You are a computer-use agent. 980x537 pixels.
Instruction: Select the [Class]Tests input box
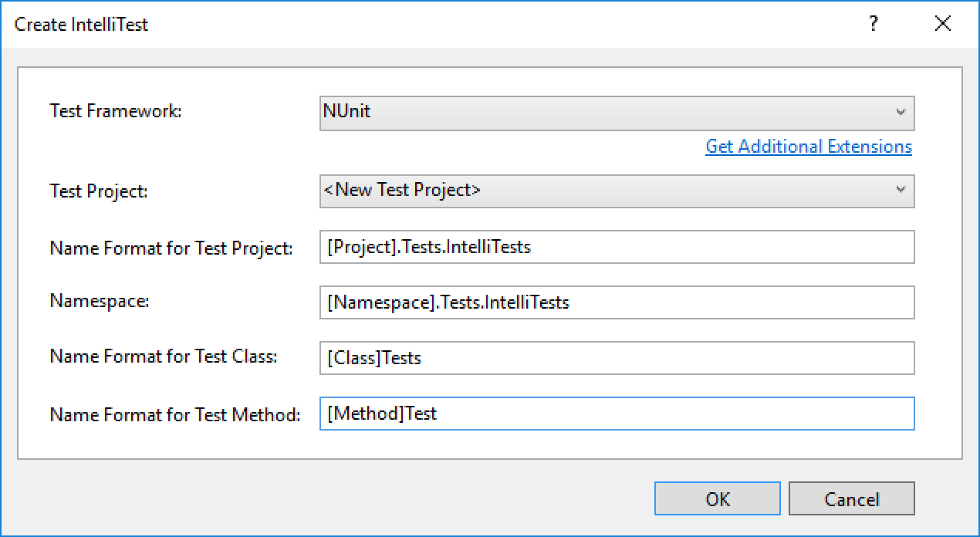(x=617, y=358)
